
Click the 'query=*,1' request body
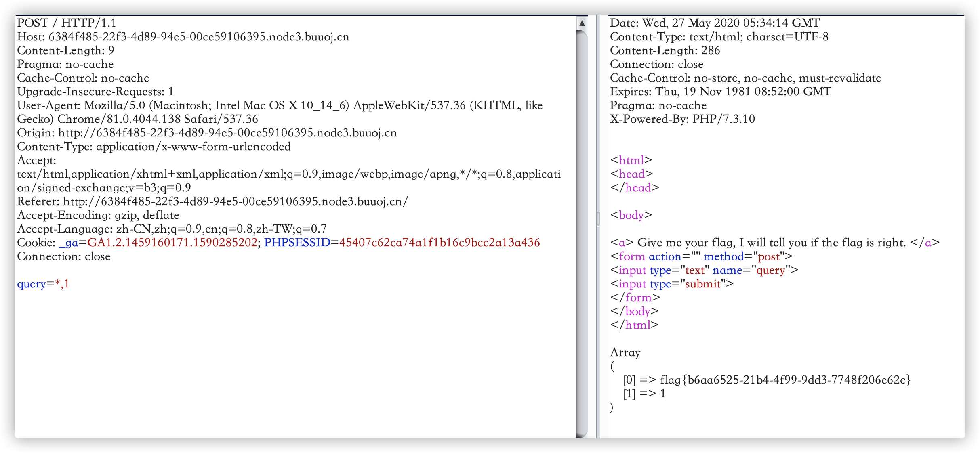pos(43,284)
